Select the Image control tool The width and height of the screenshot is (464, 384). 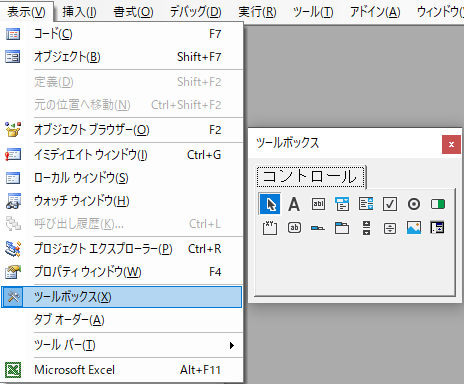click(x=414, y=228)
